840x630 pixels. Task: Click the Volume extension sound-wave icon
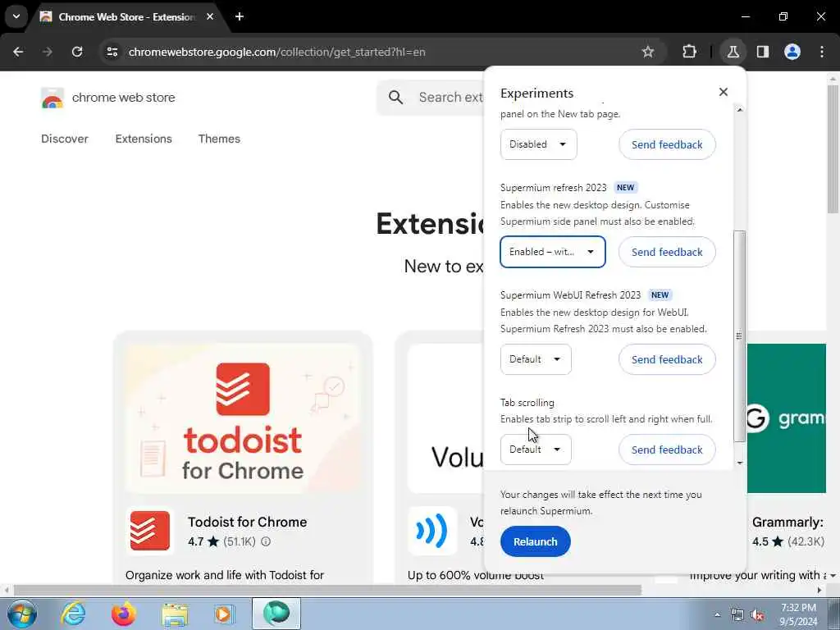[x=431, y=531]
